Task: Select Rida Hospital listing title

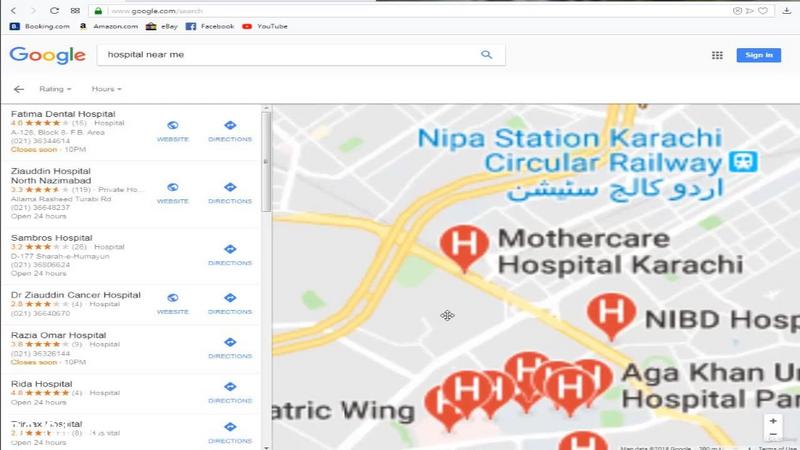Action: tap(41, 384)
